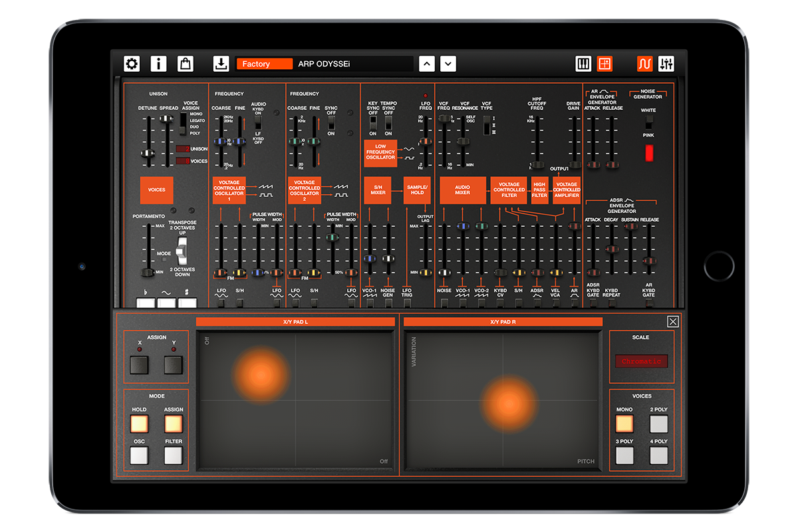Click the Low Frequency Oscillator block

point(380,153)
